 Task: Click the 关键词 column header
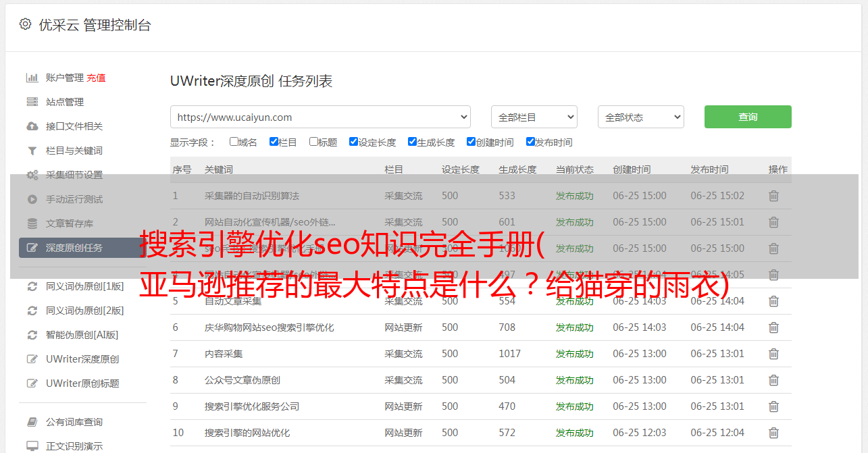click(x=219, y=169)
